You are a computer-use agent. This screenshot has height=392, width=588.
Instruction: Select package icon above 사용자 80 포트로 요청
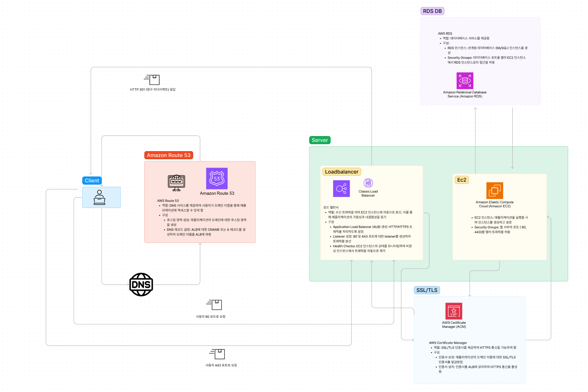coord(214,304)
